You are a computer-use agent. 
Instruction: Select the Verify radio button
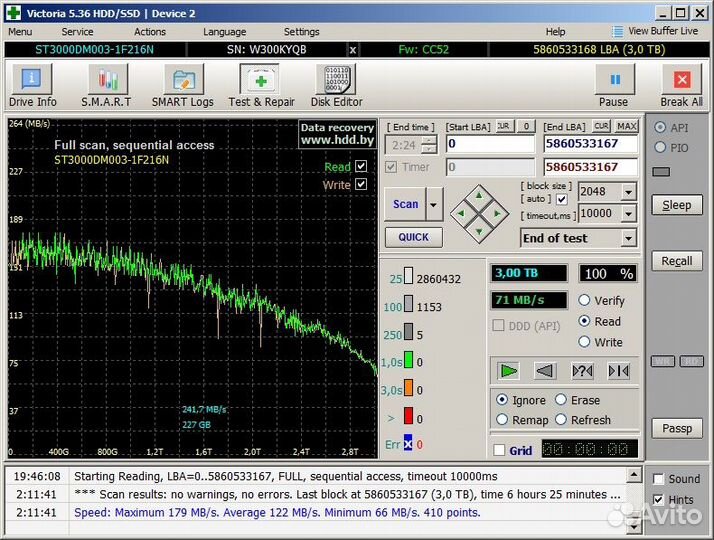(585, 300)
